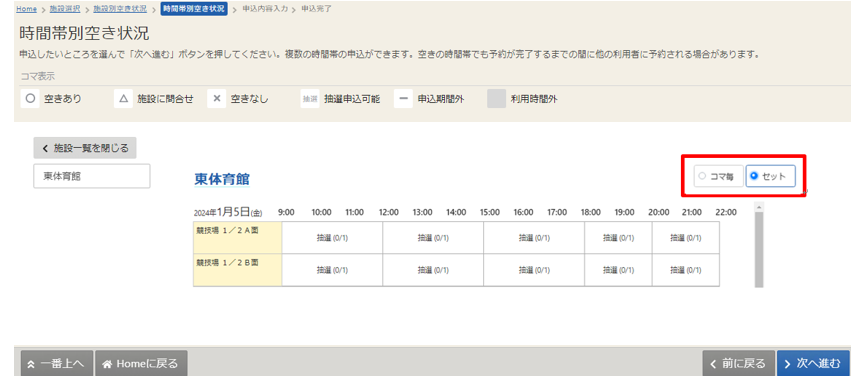This screenshot has width=862, height=384.
Task: Click the Home breadcrumb link
Action: tap(26, 9)
